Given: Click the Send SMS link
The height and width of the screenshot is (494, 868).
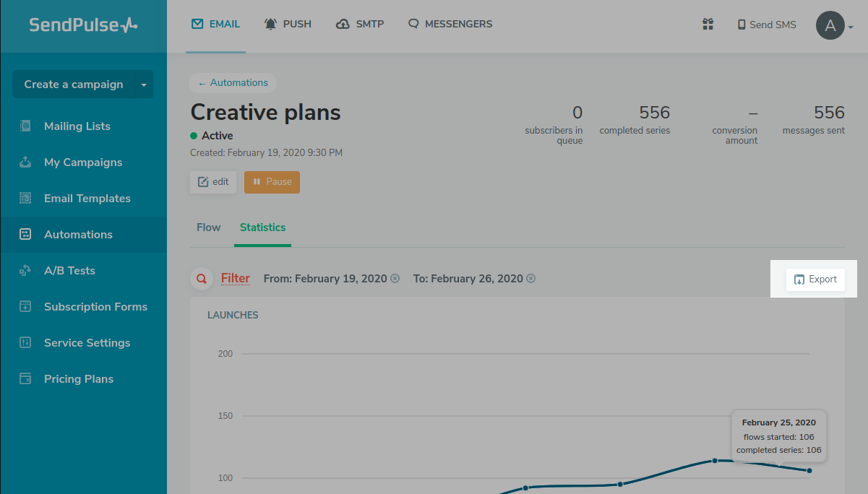Looking at the screenshot, I should [773, 25].
